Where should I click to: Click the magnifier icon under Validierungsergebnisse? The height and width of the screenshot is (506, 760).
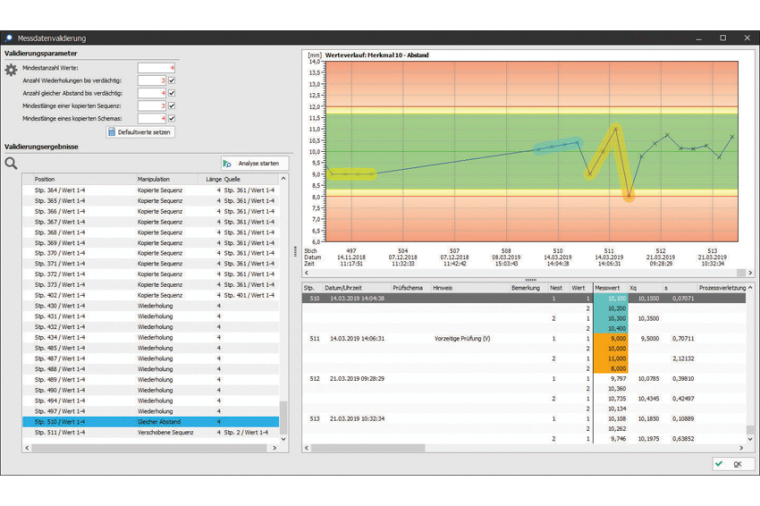click(11, 163)
